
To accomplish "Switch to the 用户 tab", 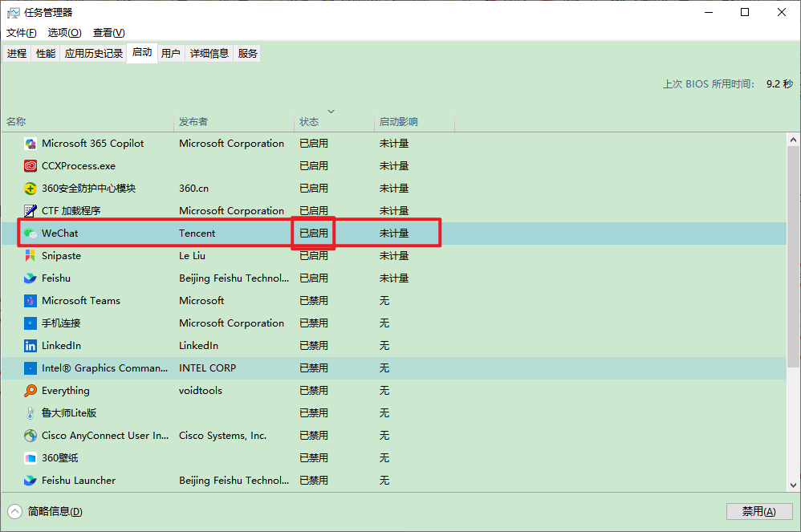I will click(171, 53).
